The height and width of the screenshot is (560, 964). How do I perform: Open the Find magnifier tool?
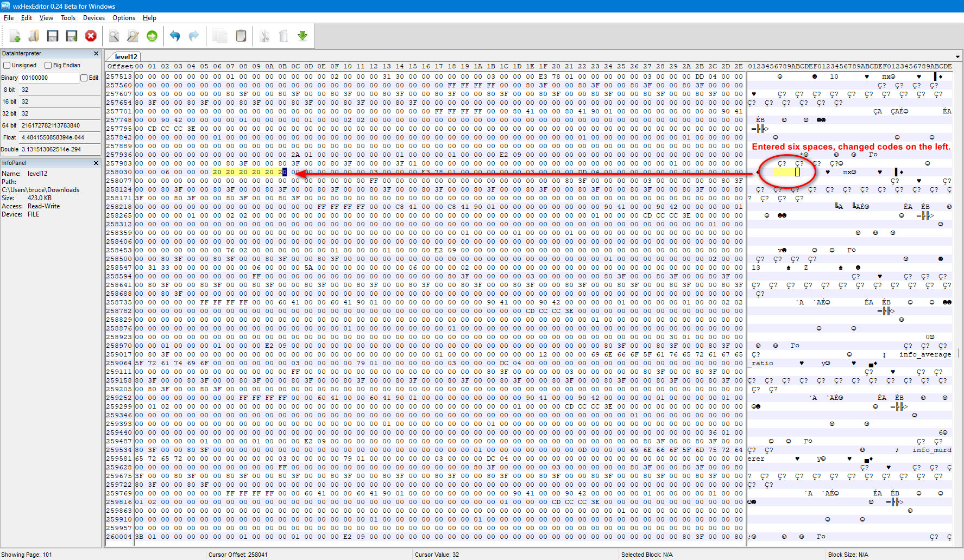point(114,36)
